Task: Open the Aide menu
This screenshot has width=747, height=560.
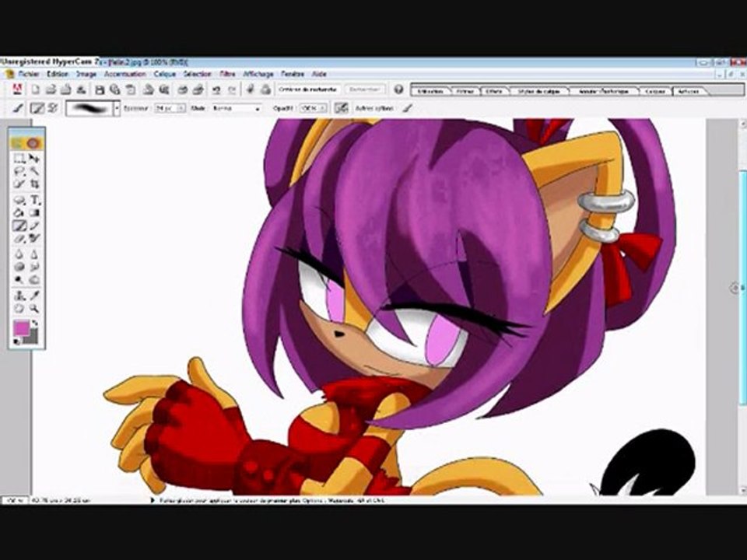Action: (319, 74)
